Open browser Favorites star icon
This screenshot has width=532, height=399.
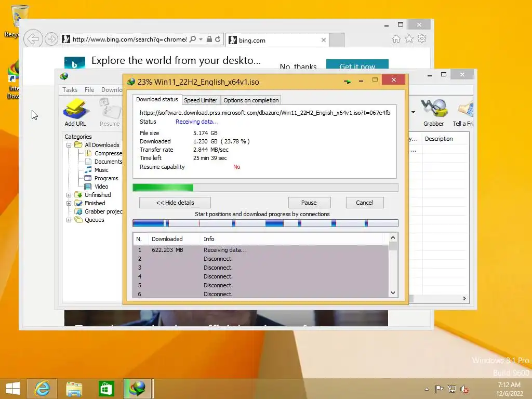(409, 38)
